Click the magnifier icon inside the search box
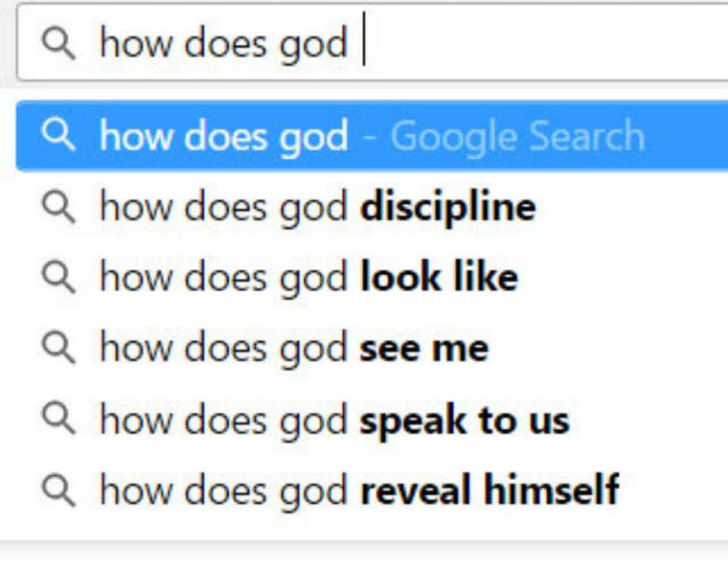Image resolution: width=728 pixels, height=570 pixels. pos(58,44)
